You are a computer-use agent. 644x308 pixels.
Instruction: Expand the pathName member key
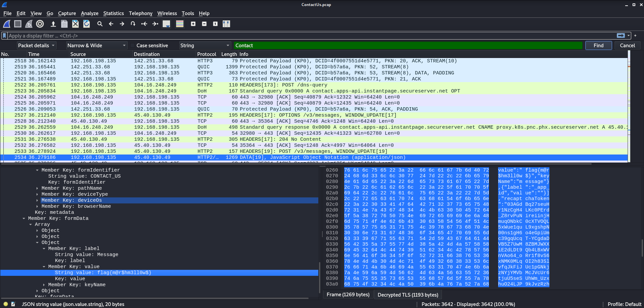pos(37,188)
